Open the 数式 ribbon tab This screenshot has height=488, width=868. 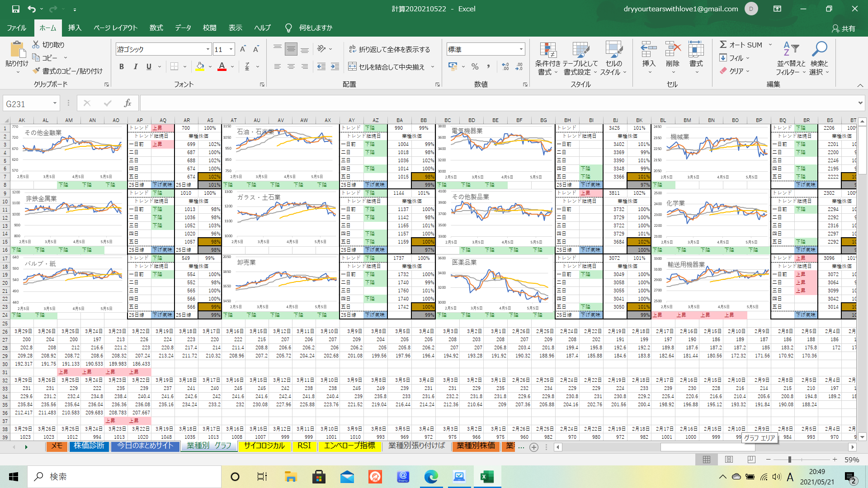coord(156,28)
